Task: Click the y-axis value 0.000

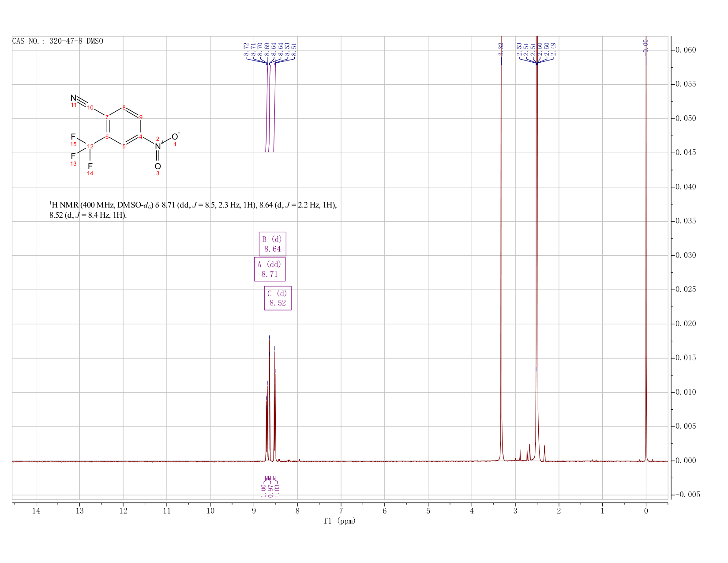Action: pyautogui.click(x=686, y=461)
